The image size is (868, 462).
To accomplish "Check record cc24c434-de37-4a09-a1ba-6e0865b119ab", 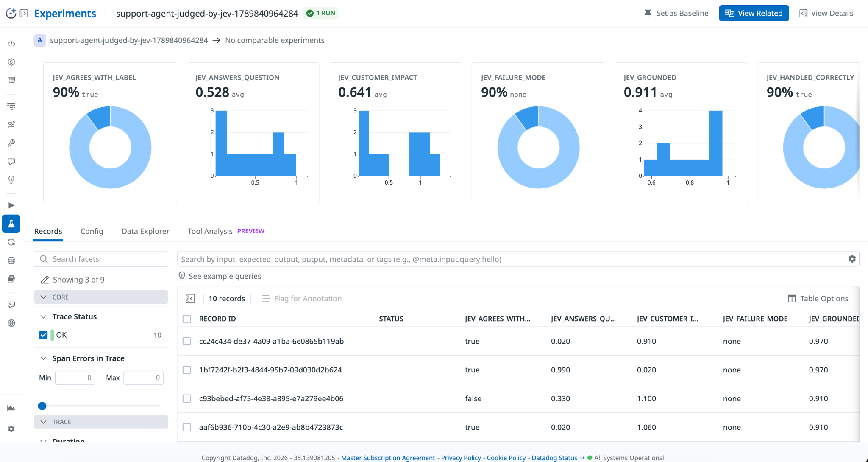I will click(x=186, y=341).
